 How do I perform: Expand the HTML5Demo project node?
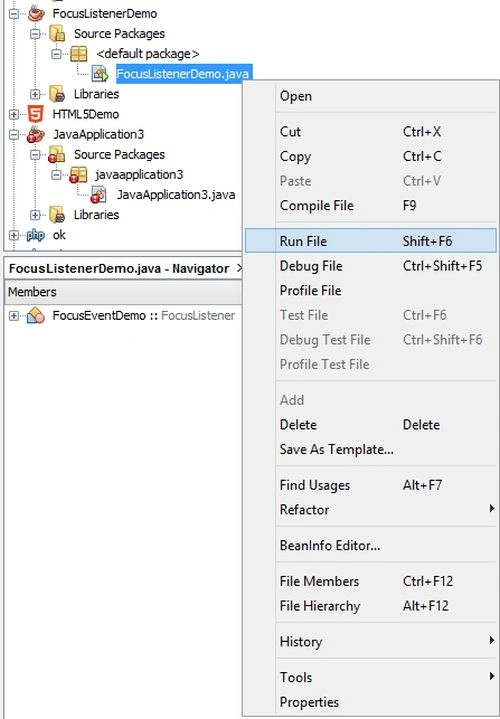(14, 114)
